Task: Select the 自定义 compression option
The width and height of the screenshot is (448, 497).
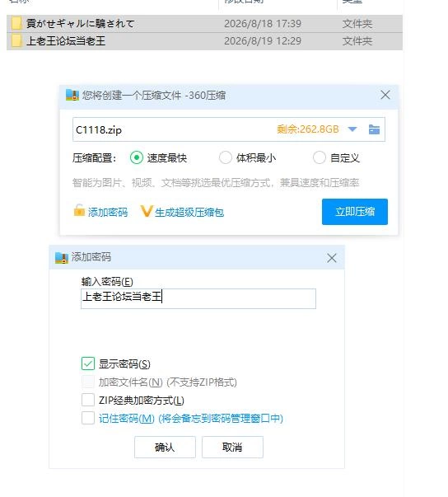Action: [x=320, y=157]
